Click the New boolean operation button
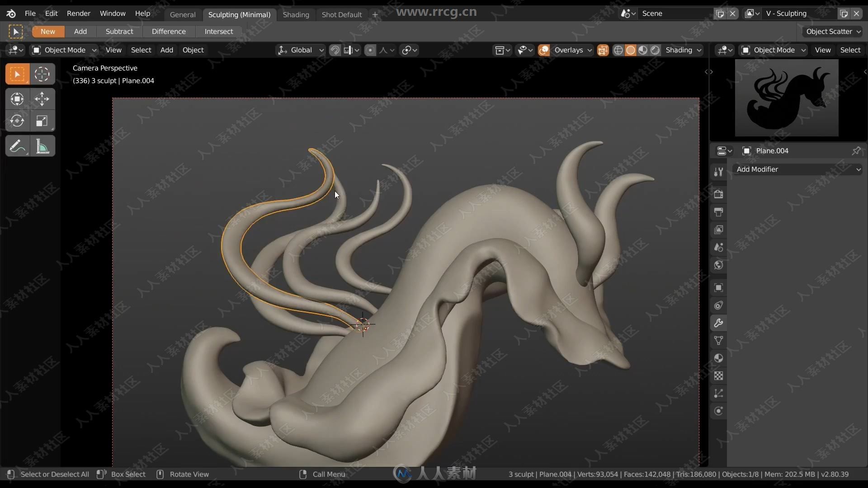The width and height of the screenshot is (868, 488). (47, 31)
